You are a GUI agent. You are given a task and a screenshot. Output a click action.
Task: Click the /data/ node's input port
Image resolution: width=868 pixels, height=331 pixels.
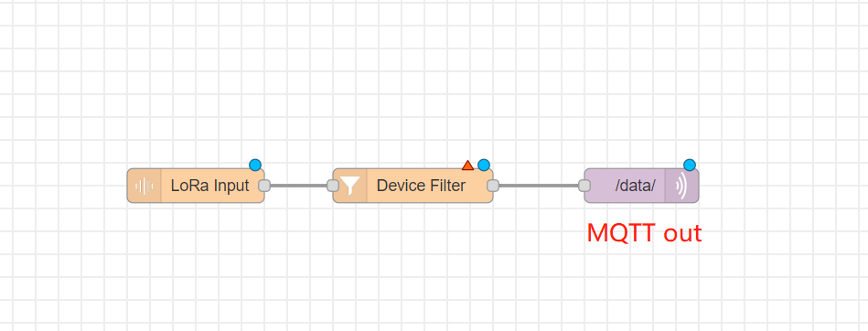(x=584, y=186)
